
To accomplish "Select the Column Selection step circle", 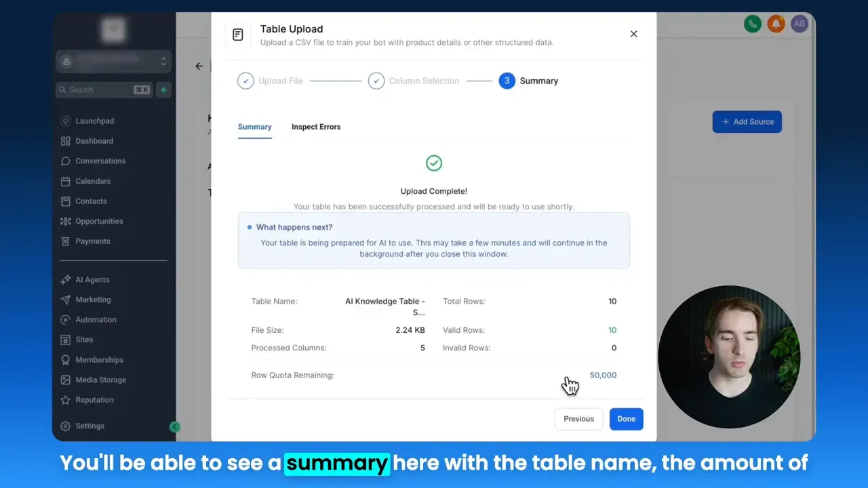I will pyautogui.click(x=376, y=80).
